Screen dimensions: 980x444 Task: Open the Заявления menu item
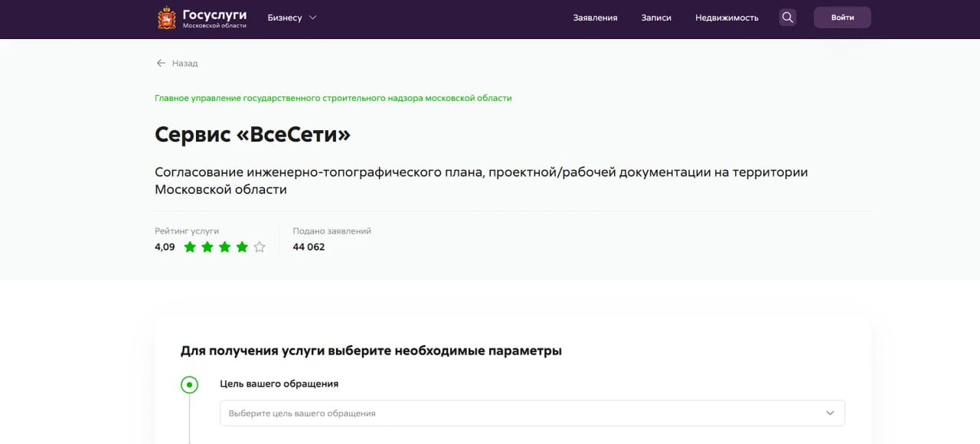coord(595,18)
